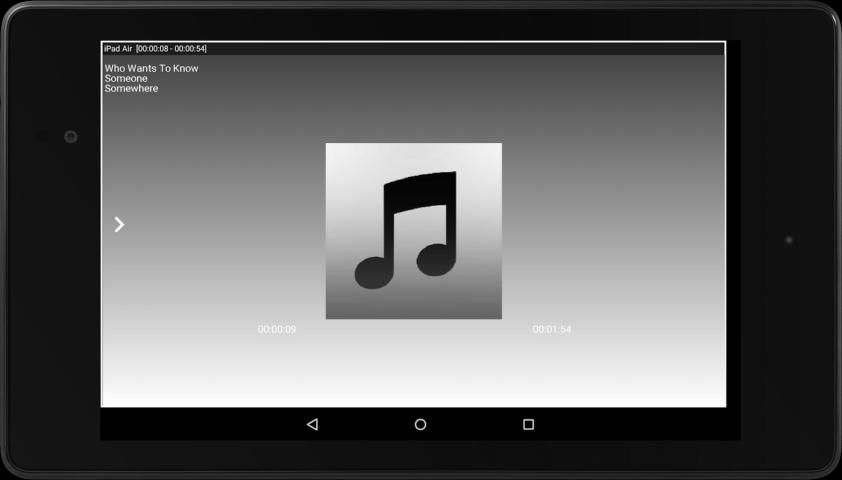Click the song title Who Wants To Know
The width and height of the screenshot is (842, 480).
point(151,69)
